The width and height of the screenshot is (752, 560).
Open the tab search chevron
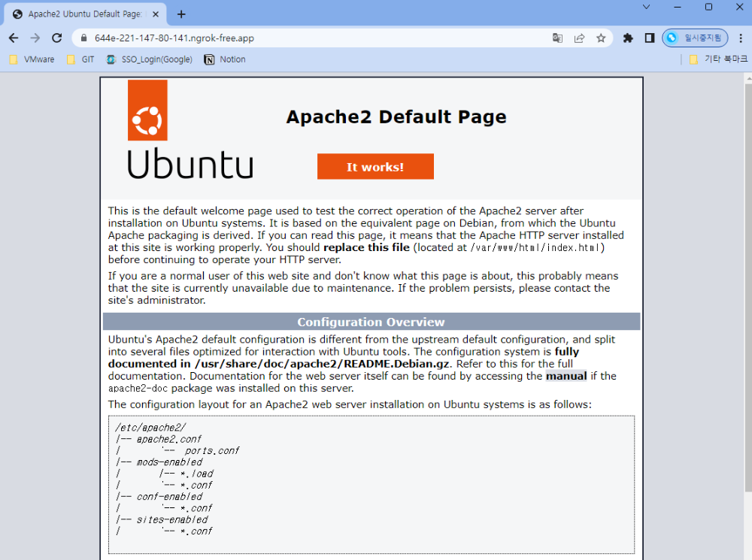tap(646, 7)
